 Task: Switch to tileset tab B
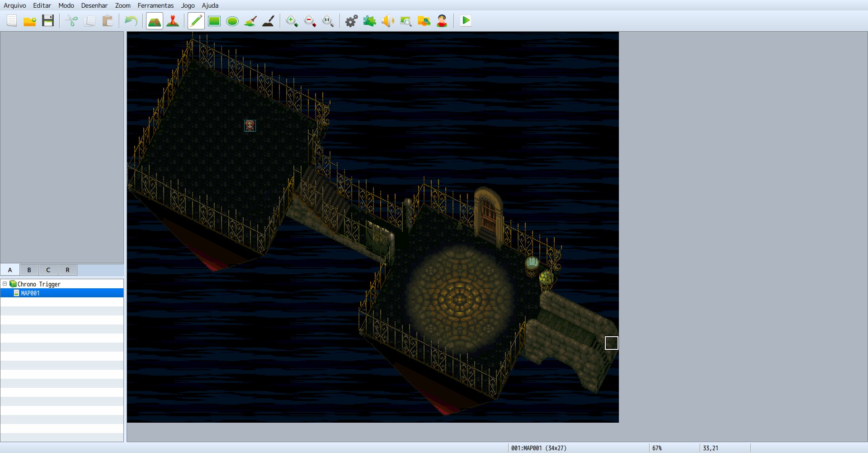29,270
